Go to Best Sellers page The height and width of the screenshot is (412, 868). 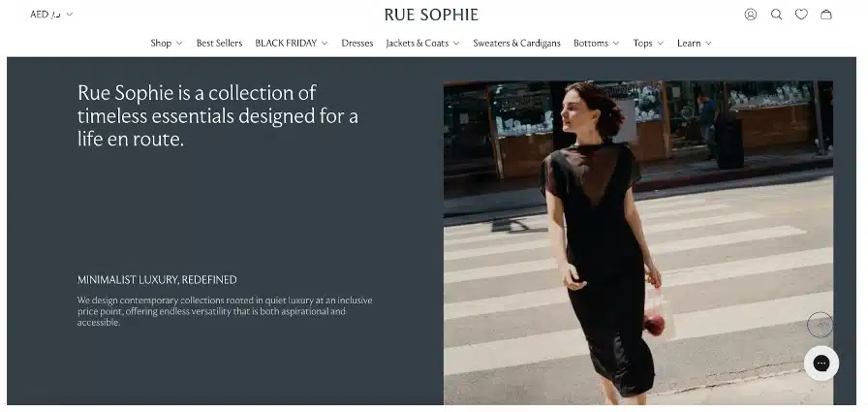tap(219, 43)
